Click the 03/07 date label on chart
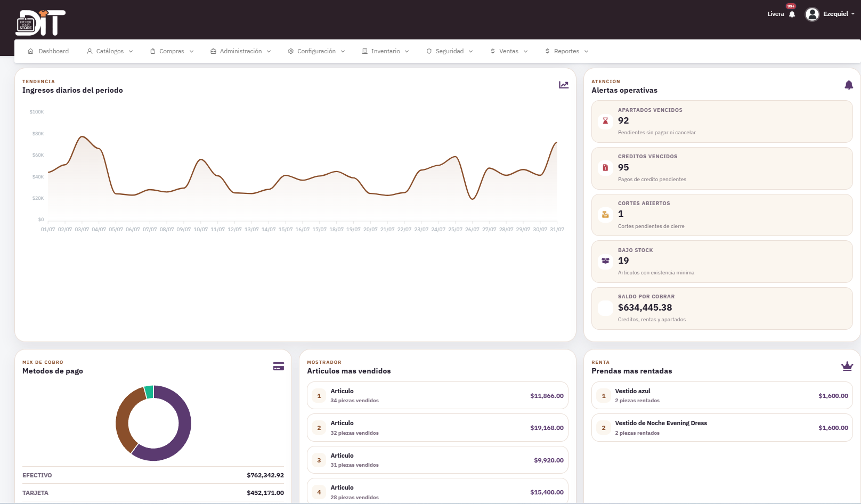 pyautogui.click(x=82, y=230)
